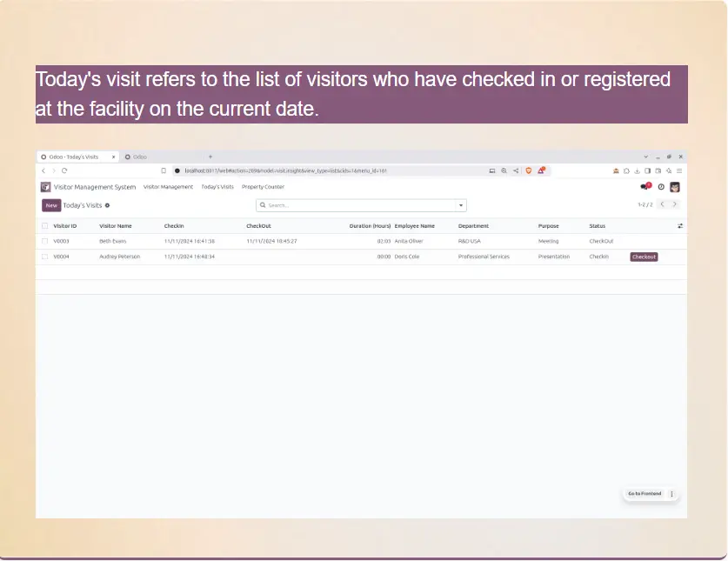Toggle the select-all checkbox in table header
This screenshot has height=561, width=728.
click(45, 226)
